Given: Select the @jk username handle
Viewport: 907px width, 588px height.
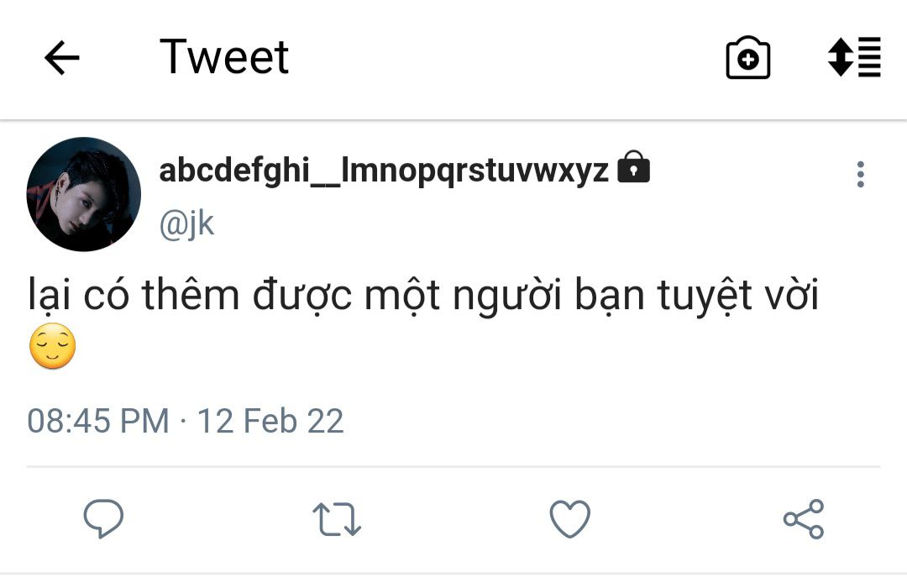Looking at the screenshot, I should [186, 223].
